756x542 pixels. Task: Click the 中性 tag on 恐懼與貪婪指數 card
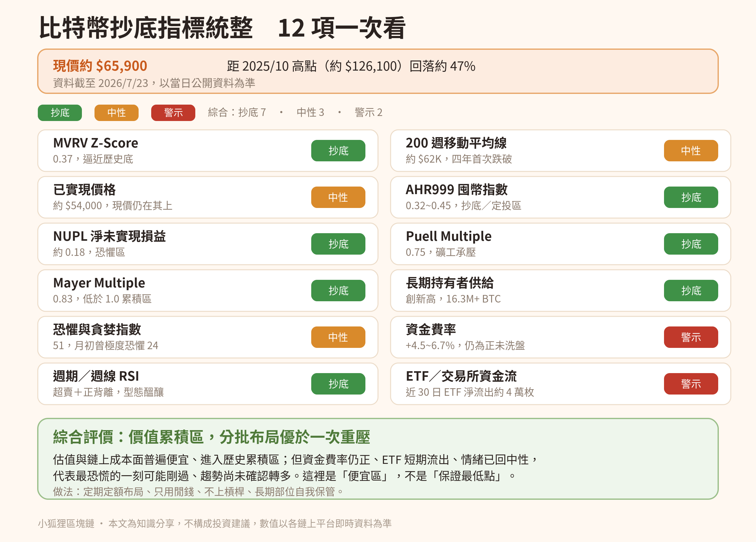(338, 337)
